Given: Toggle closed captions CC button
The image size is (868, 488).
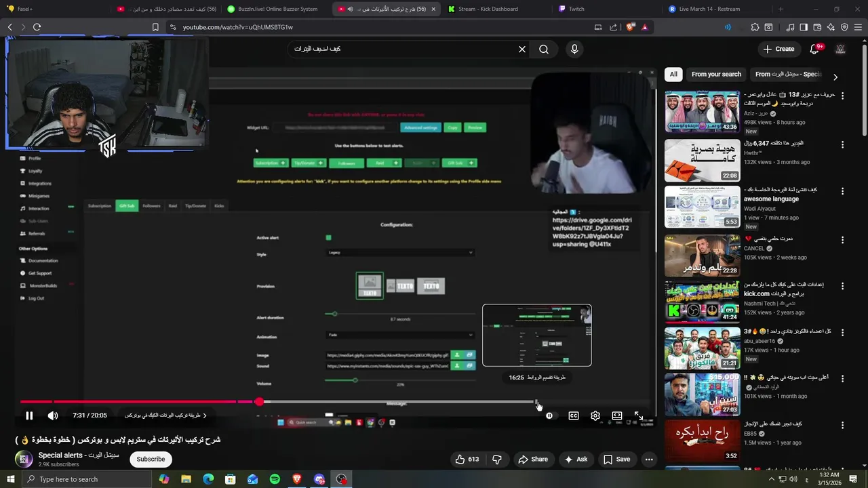Looking at the screenshot, I should (x=574, y=415).
